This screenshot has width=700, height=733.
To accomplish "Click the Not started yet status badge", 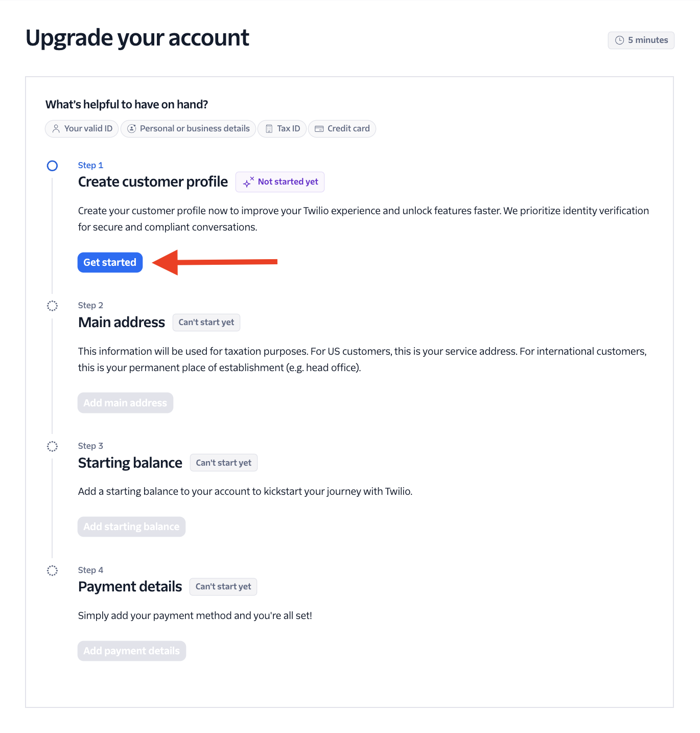I will pos(280,182).
